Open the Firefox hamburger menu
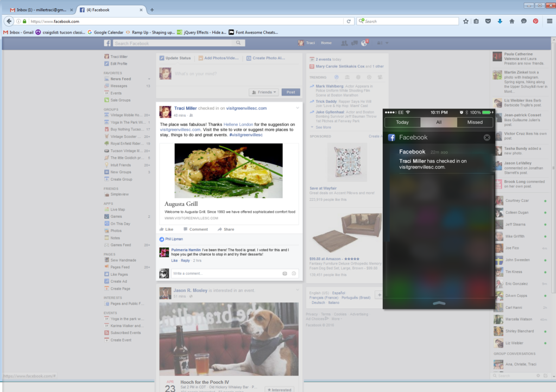 coord(549,21)
